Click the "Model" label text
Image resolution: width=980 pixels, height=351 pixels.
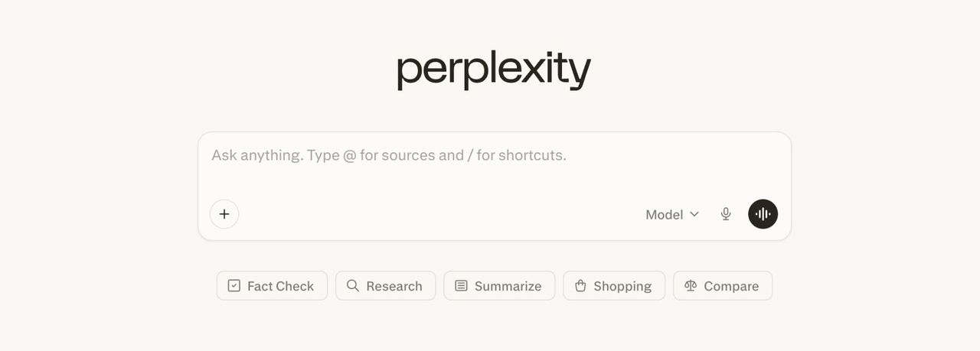pyautogui.click(x=664, y=215)
